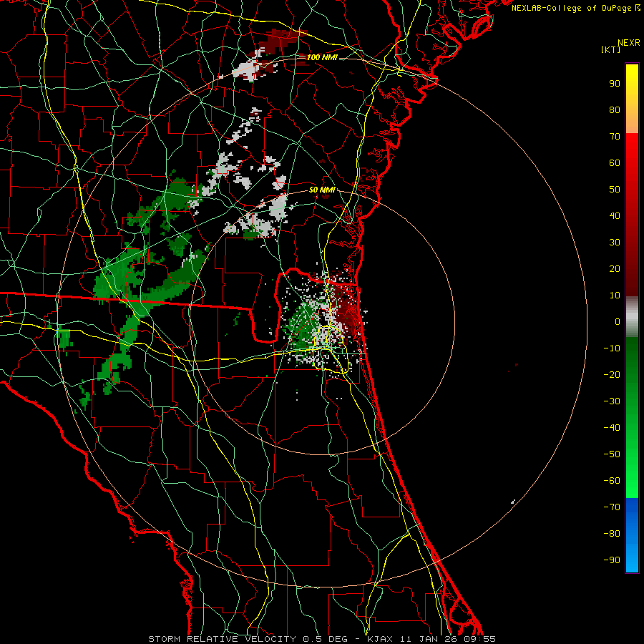Viewport: 644px width, 644px height.
Task: Click the positive 40 scale value
Action: [x=615, y=216]
